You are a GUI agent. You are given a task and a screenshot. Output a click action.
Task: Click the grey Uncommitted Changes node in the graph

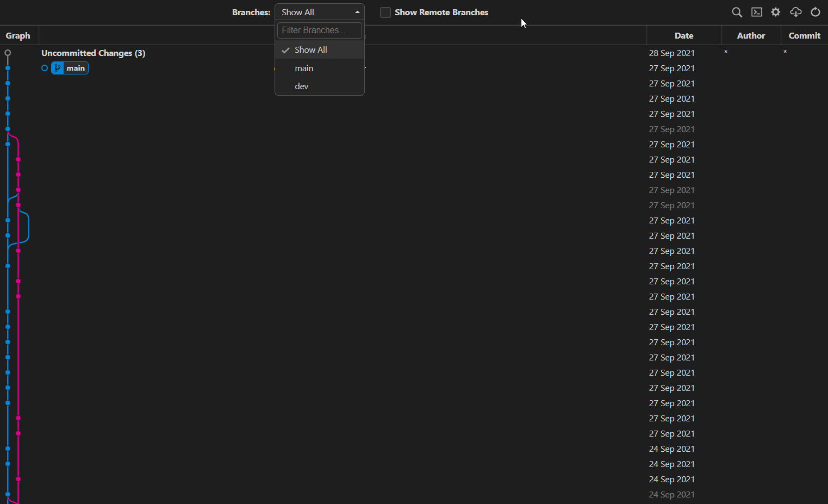pyautogui.click(x=8, y=53)
